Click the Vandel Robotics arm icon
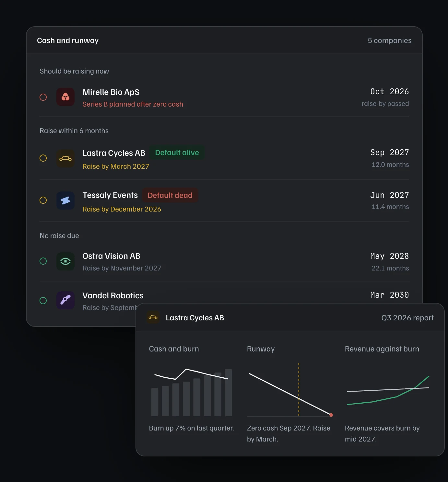This screenshot has height=482, width=448. [x=65, y=300]
